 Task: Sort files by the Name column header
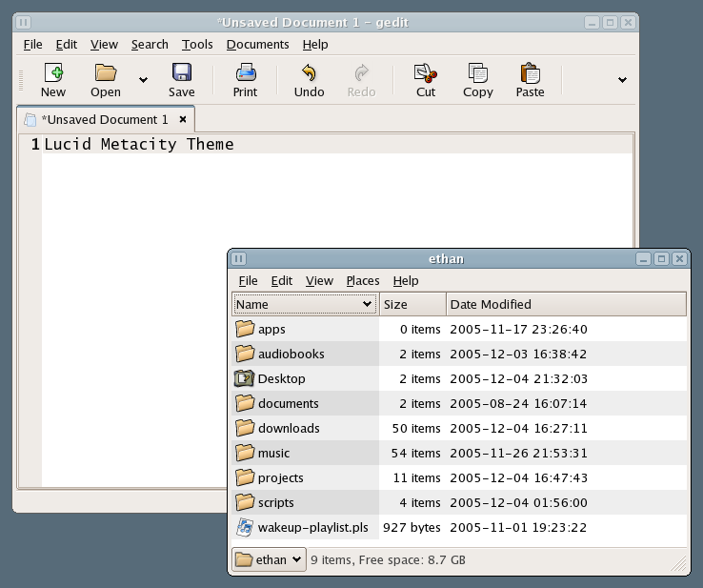[305, 305]
